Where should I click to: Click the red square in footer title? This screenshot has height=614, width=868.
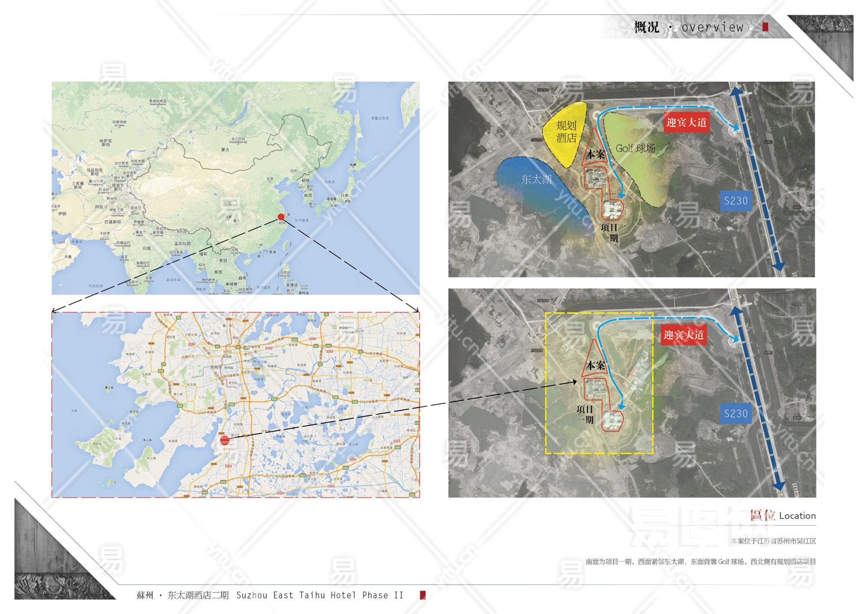pos(422,595)
